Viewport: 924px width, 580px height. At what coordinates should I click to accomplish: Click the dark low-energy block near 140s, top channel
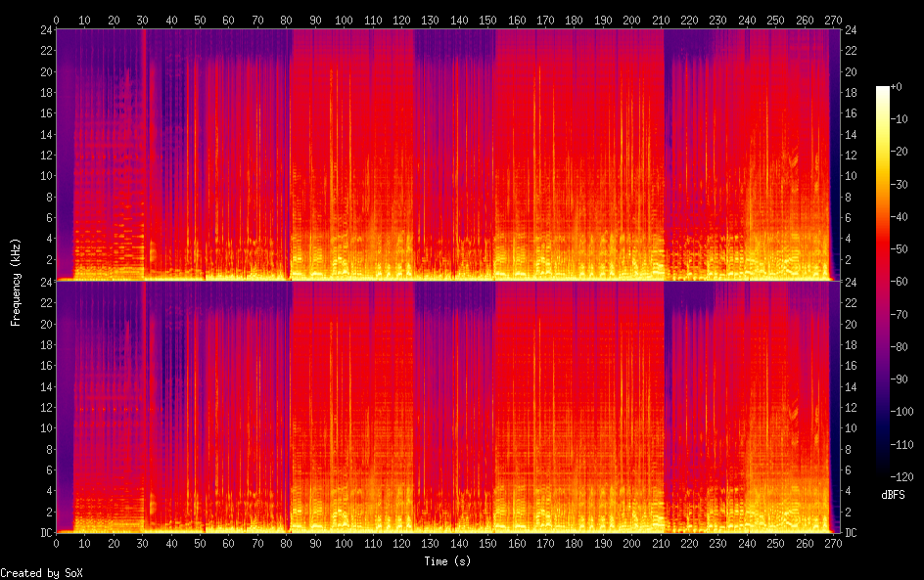[x=454, y=44]
